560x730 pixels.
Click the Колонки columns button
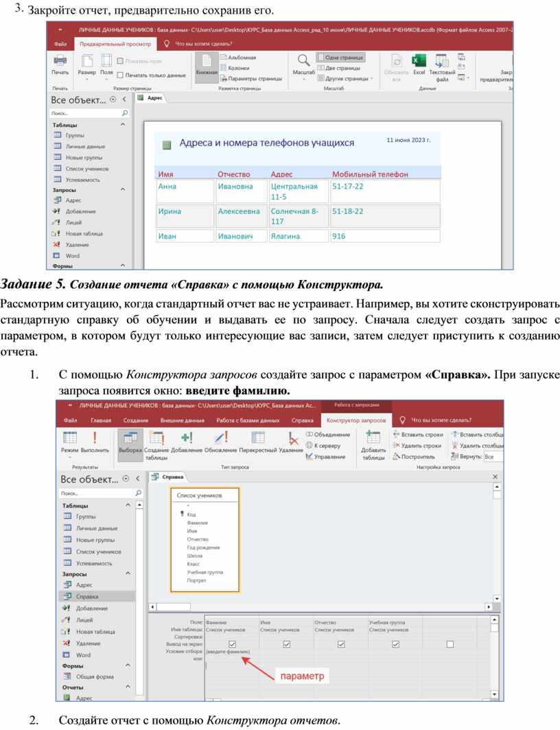pos(235,68)
